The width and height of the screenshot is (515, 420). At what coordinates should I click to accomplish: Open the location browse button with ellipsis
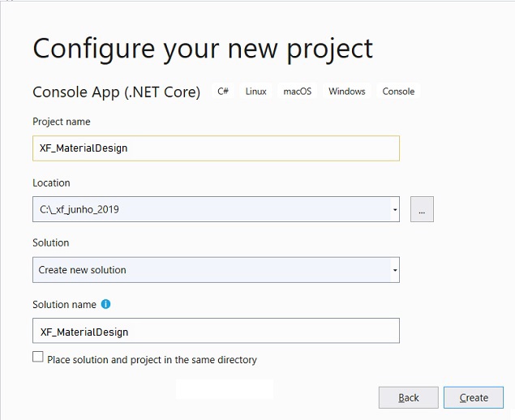click(x=422, y=209)
